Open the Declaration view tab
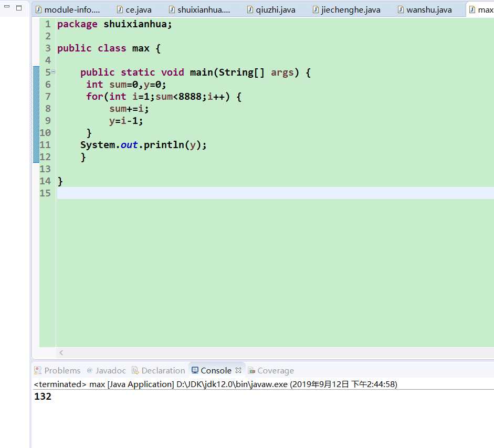 (x=159, y=370)
